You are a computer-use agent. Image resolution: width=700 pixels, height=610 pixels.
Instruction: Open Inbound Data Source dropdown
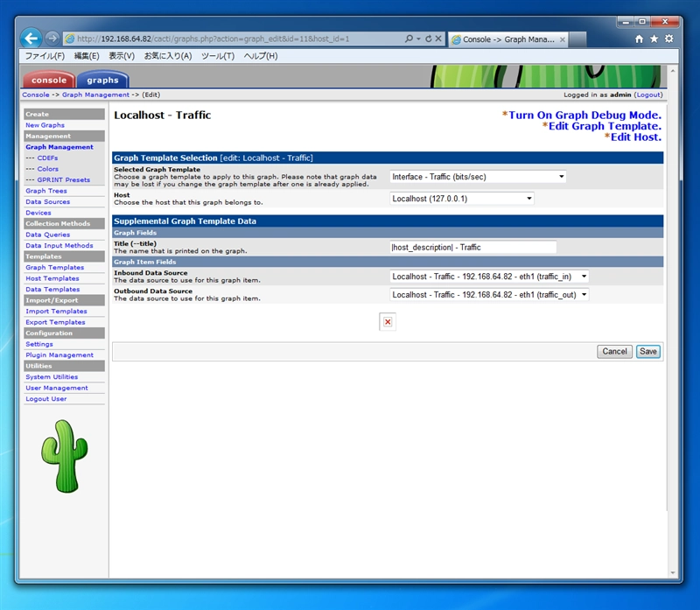point(489,277)
